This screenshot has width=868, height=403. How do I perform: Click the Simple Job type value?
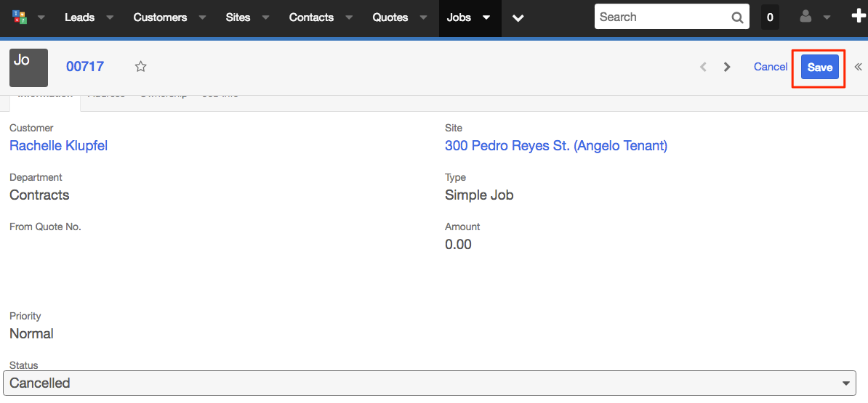coord(479,195)
